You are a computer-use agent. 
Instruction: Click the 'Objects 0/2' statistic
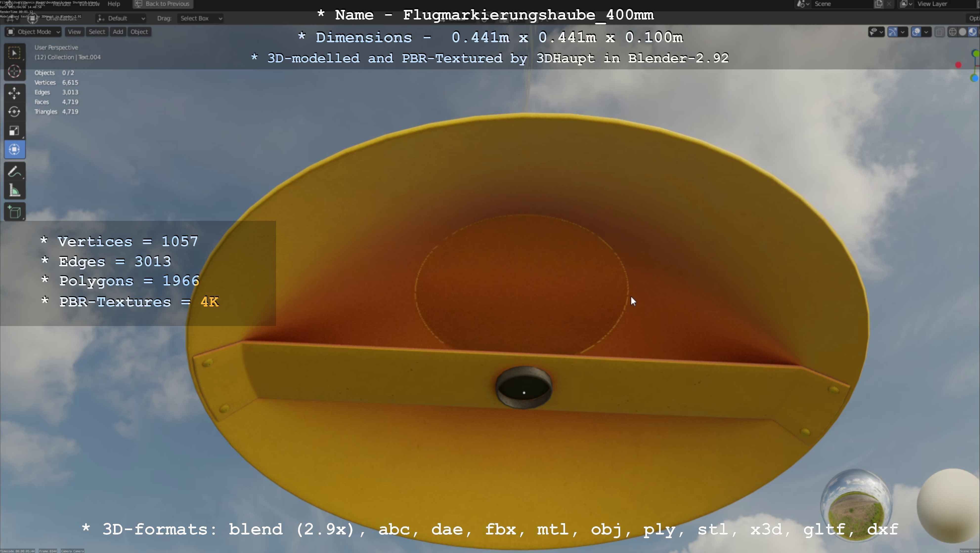pos(54,73)
